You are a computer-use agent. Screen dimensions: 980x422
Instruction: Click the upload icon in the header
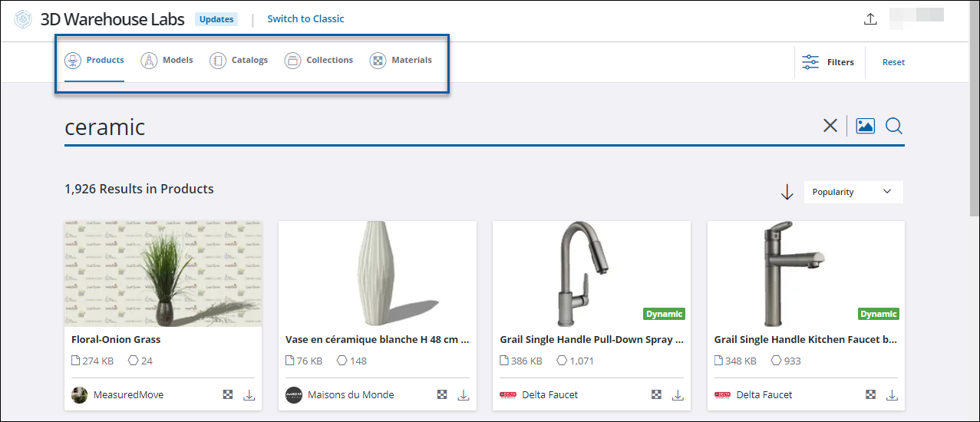[870, 19]
